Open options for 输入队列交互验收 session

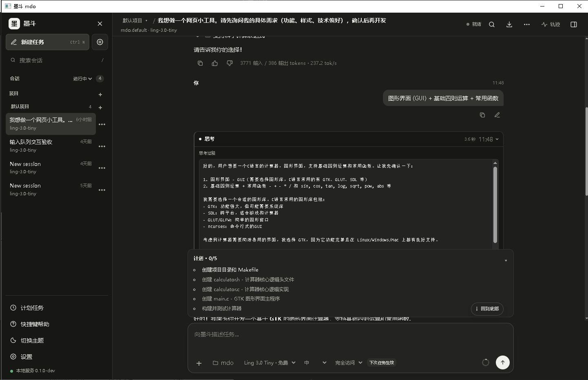(102, 146)
